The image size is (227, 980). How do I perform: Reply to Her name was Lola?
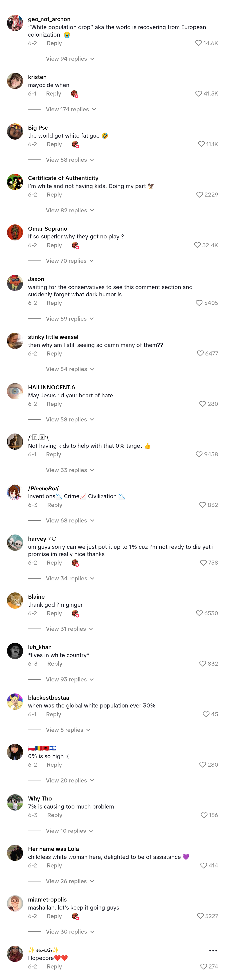(54, 865)
